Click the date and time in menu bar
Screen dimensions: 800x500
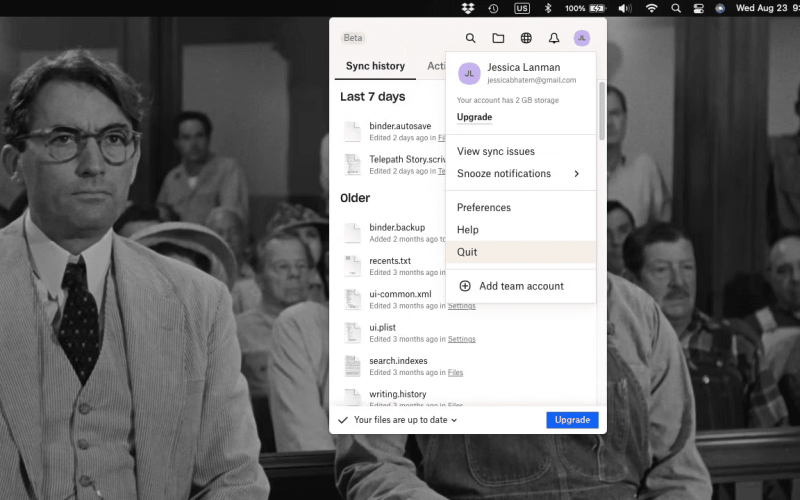tap(767, 8)
